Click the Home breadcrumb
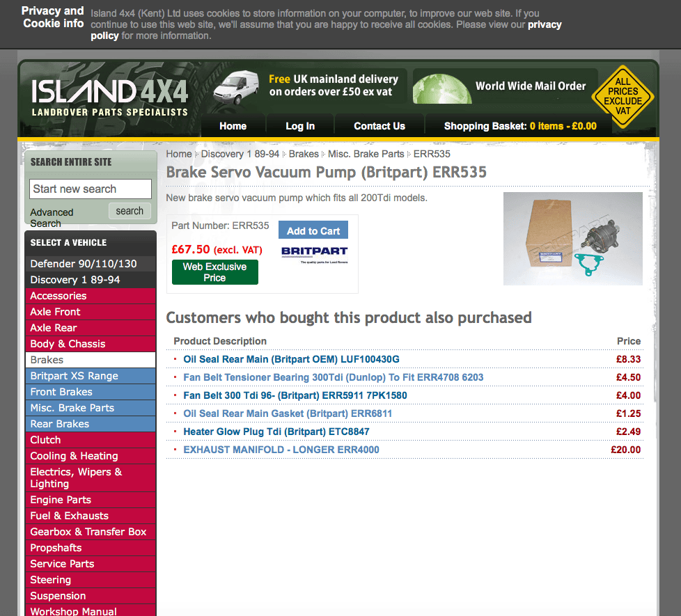Screen dimensions: 681x616 pos(178,154)
